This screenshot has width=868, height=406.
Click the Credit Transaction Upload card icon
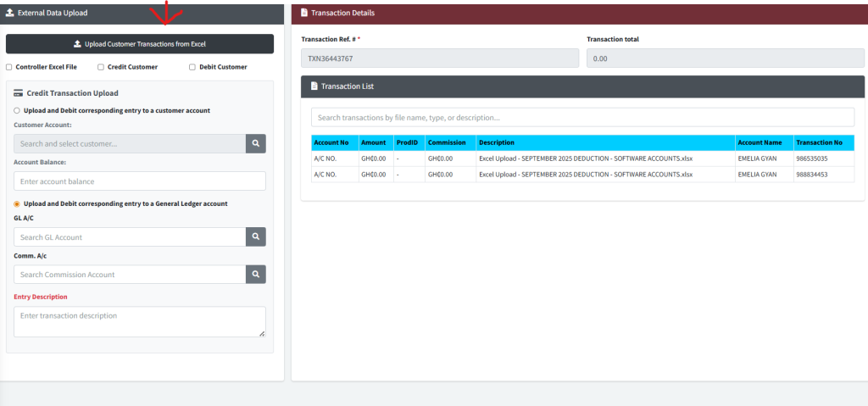[18, 93]
